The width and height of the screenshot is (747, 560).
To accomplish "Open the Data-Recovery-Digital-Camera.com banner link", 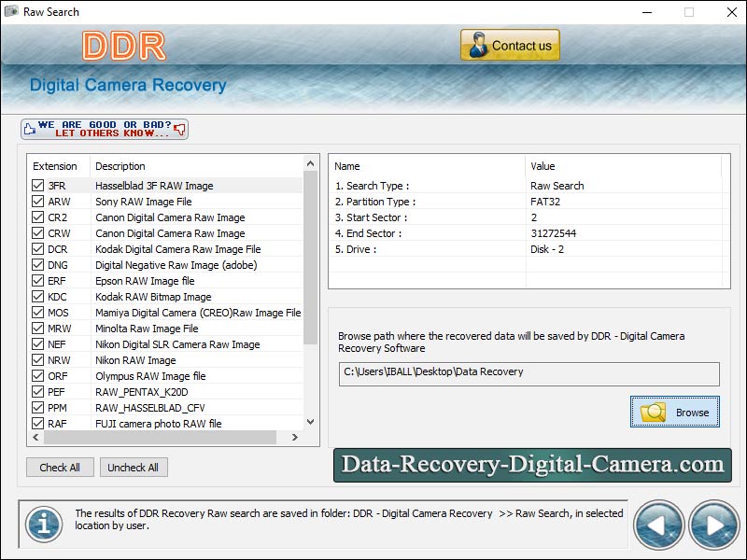I will [x=532, y=465].
